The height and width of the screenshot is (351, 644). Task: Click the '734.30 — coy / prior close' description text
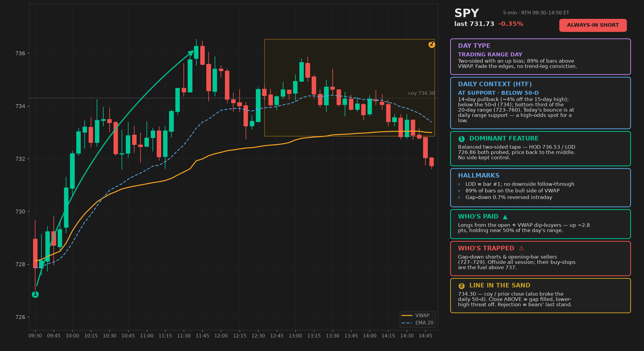(x=515, y=299)
